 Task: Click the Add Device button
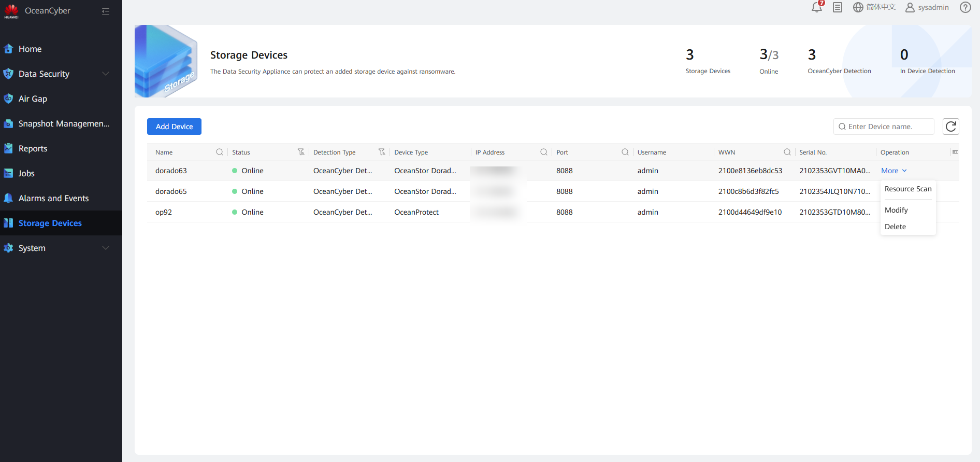tap(174, 127)
